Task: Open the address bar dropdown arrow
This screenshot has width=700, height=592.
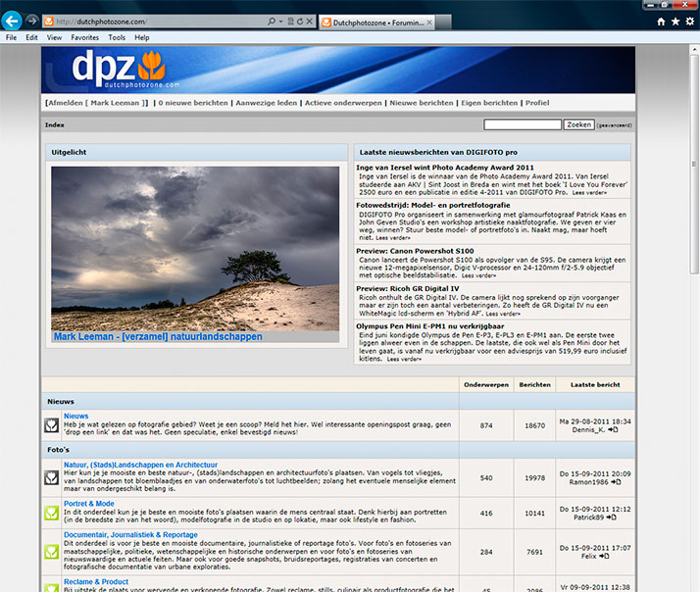Action: [x=280, y=22]
